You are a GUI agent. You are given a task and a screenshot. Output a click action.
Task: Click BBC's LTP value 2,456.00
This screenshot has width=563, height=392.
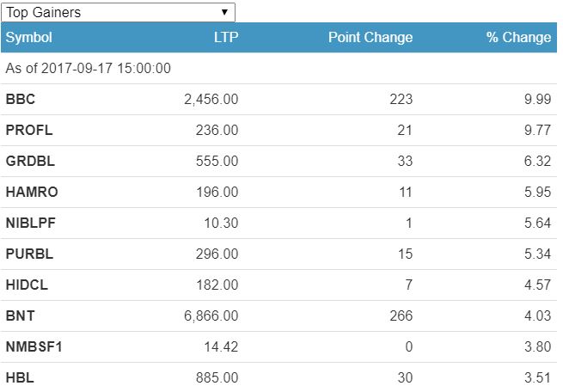[x=211, y=99]
